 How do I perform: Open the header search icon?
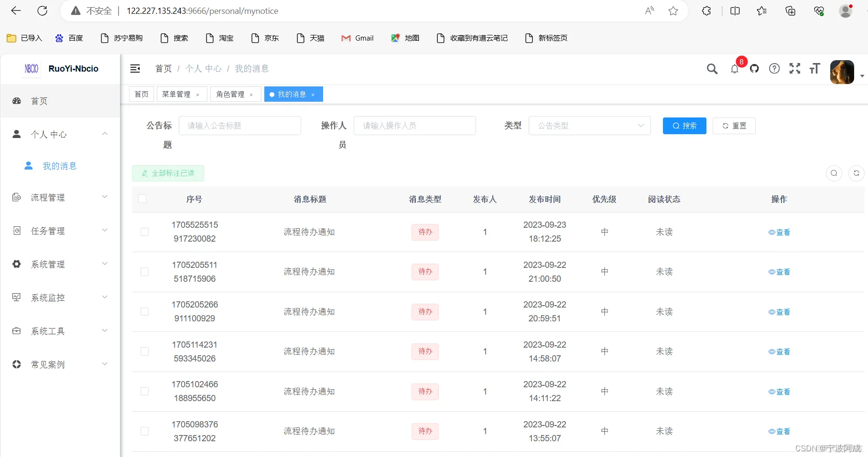tap(712, 69)
